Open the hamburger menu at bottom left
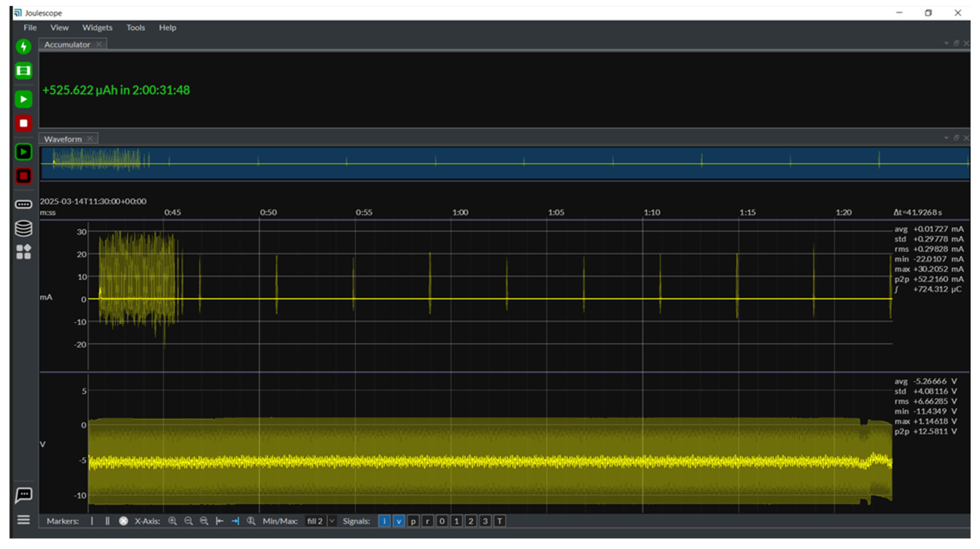Screen dimensions: 980x549 pos(24,519)
